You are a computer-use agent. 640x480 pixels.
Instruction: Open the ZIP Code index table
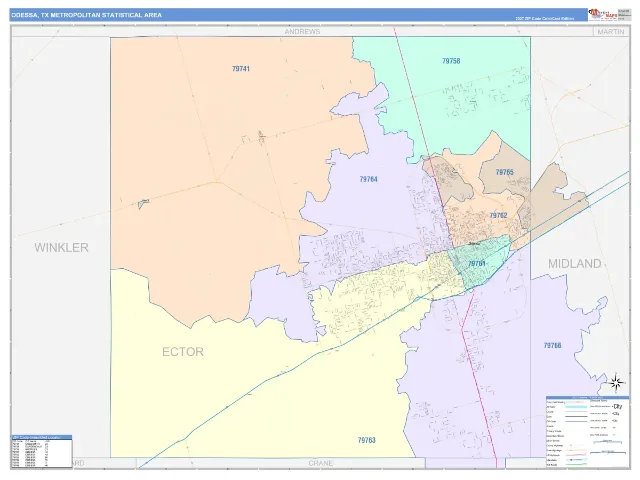(x=42, y=451)
